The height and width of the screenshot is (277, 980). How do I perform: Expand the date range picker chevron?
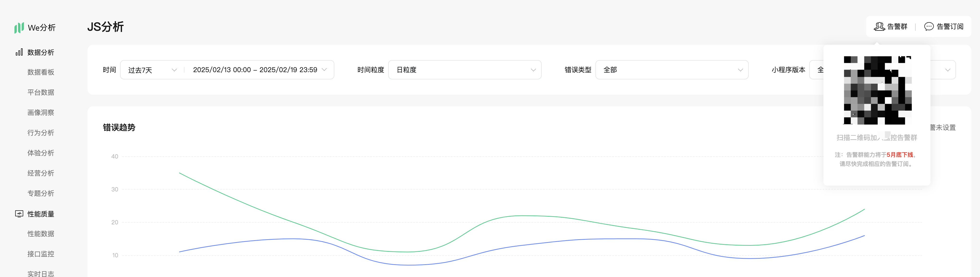pos(324,70)
